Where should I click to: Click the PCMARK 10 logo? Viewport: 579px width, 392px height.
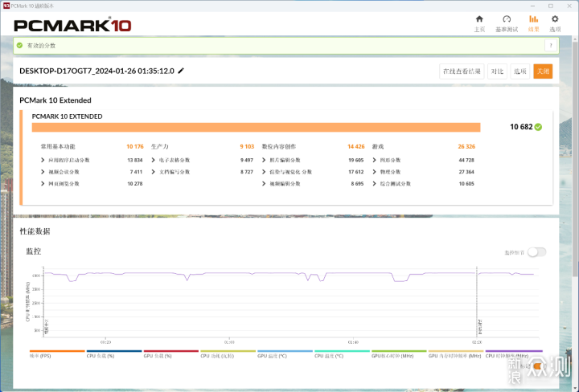click(x=72, y=25)
